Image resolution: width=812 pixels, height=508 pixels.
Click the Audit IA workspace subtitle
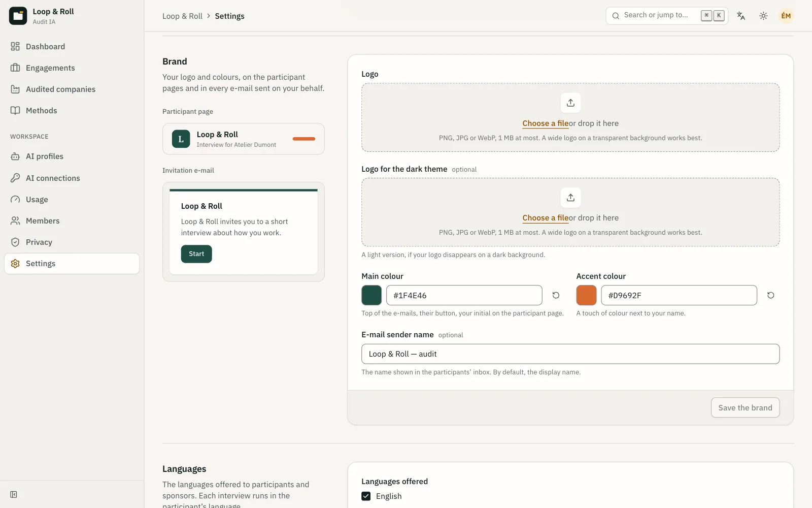(44, 22)
